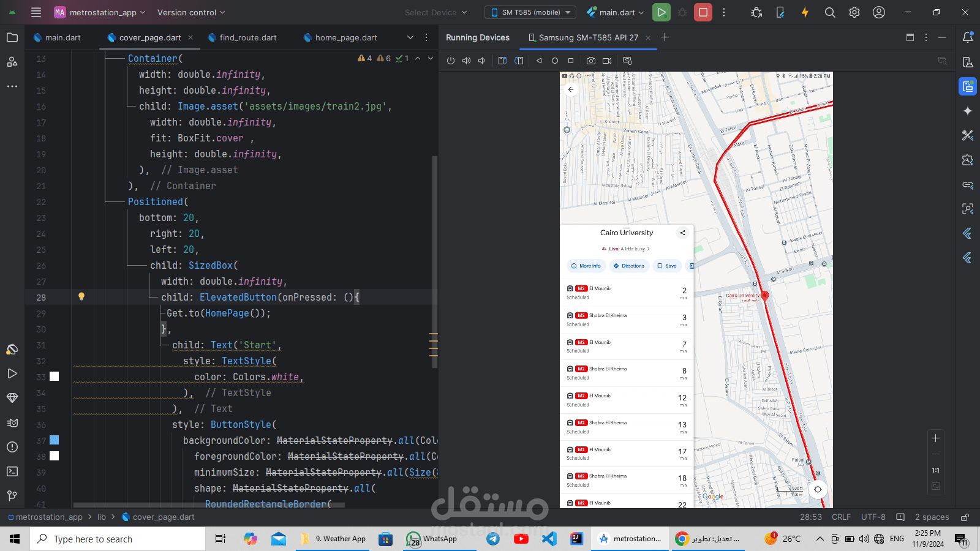Click the back arrow in the map app
Viewport: 980px width, 551px height.
click(571, 89)
